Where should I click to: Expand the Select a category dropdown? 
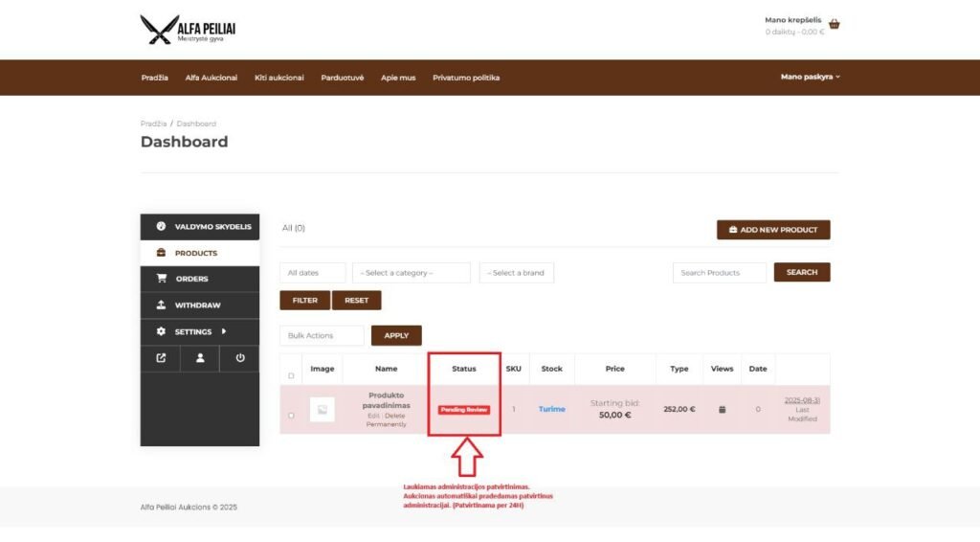(411, 273)
